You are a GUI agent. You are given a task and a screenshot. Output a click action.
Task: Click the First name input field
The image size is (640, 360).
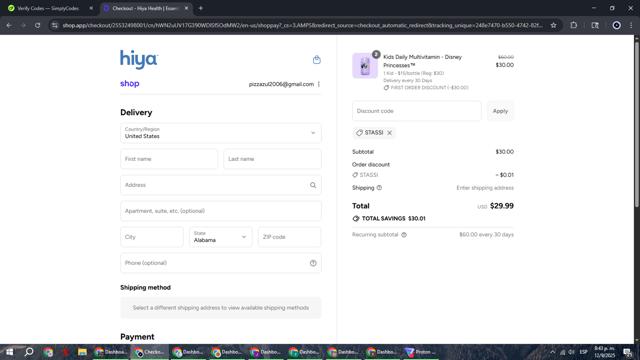tap(169, 159)
